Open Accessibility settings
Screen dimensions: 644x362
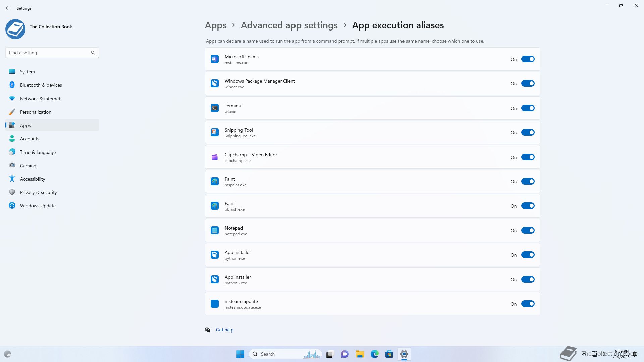click(52, 179)
